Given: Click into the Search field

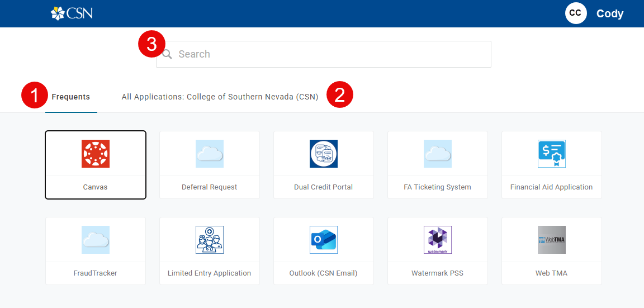Looking at the screenshot, I should tap(324, 54).
